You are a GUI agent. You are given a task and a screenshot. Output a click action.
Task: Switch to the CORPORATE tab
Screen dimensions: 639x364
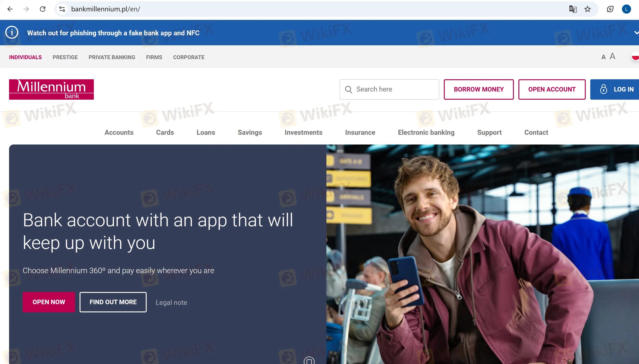coord(189,57)
